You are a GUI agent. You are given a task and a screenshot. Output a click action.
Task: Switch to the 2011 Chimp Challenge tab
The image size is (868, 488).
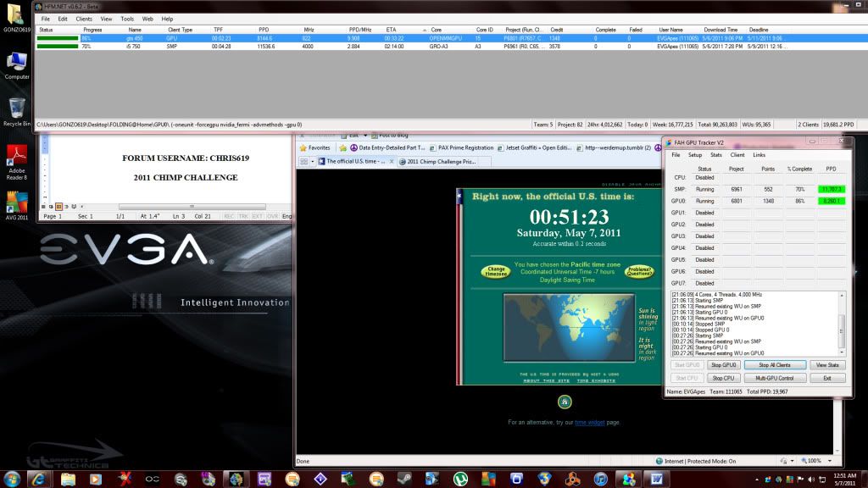[x=441, y=161]
